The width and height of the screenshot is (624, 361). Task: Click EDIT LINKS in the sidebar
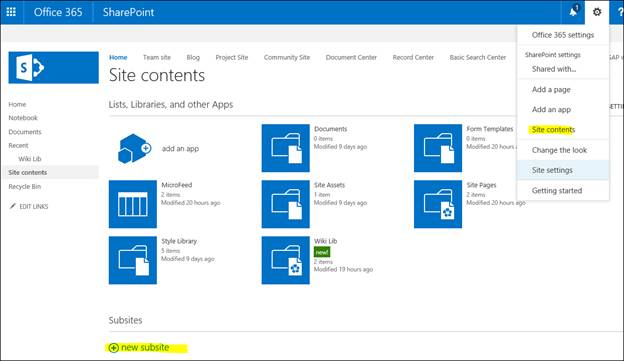click(x=34, y=207)
